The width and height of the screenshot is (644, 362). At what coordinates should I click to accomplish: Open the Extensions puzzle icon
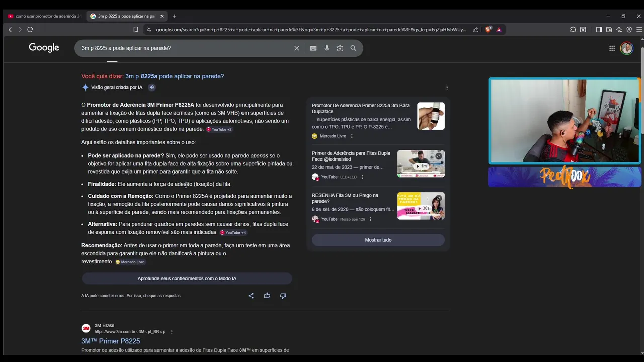click(573, 30)
